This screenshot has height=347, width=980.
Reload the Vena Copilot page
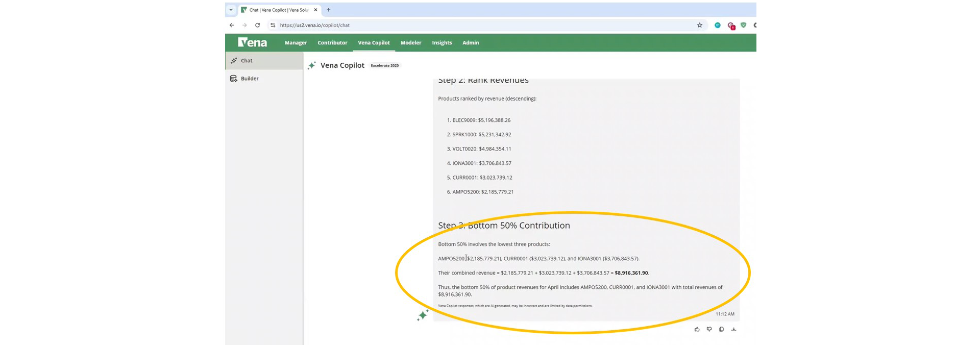click(258, 25)
